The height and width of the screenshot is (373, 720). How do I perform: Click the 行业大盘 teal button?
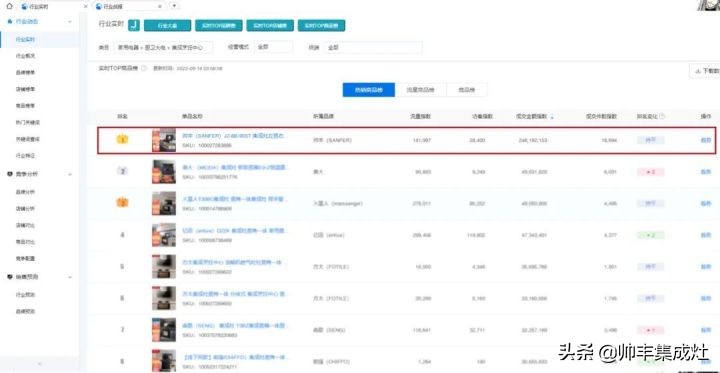167,26
